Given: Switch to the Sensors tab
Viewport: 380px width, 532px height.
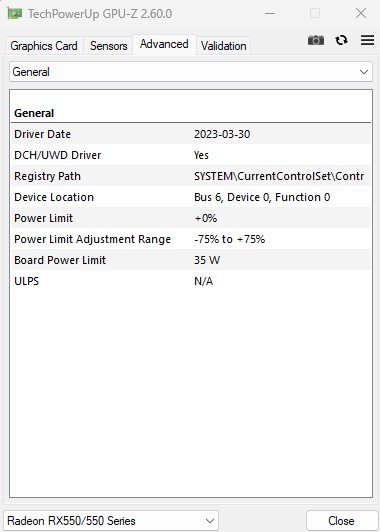Looking at the screenshot, I should coord(109,46).
